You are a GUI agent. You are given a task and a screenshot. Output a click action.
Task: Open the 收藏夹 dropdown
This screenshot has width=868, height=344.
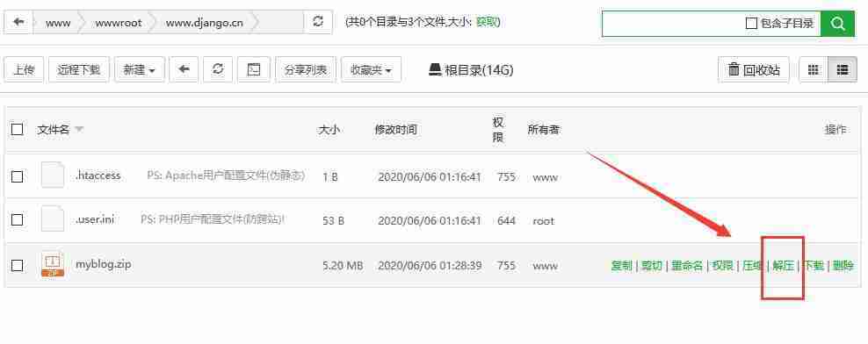pyautogui.click(x=372, y=69)
